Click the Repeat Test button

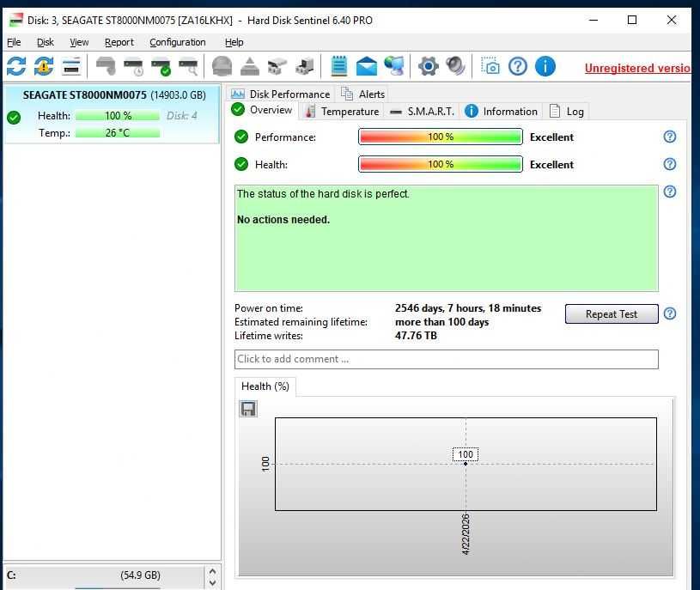(612, 314)
